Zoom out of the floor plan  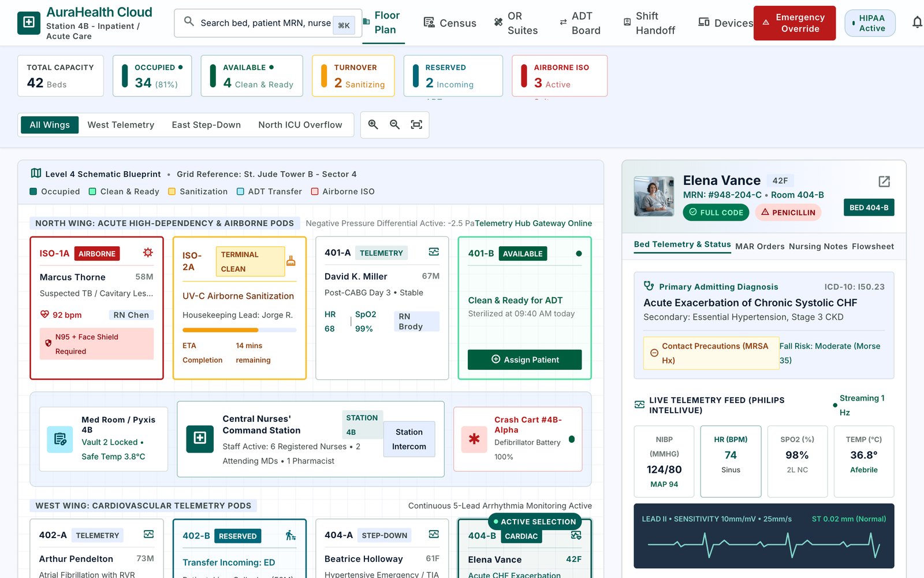[x=394, y=124]
